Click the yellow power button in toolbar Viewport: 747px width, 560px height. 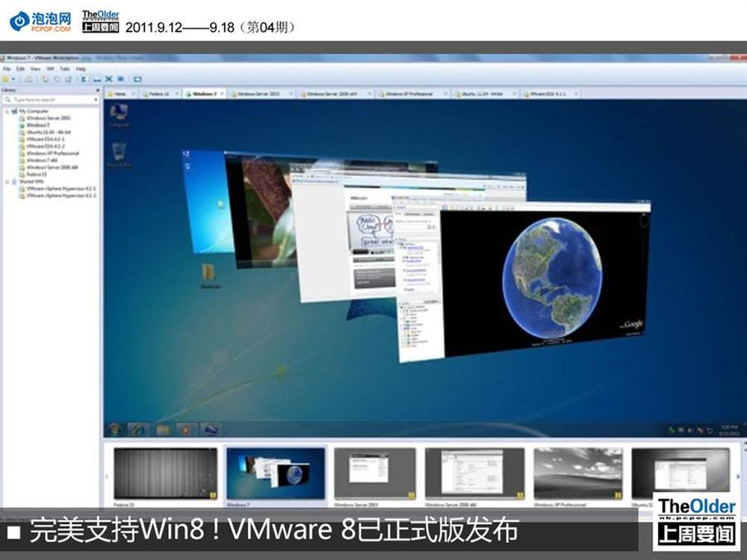click(6, 79)
